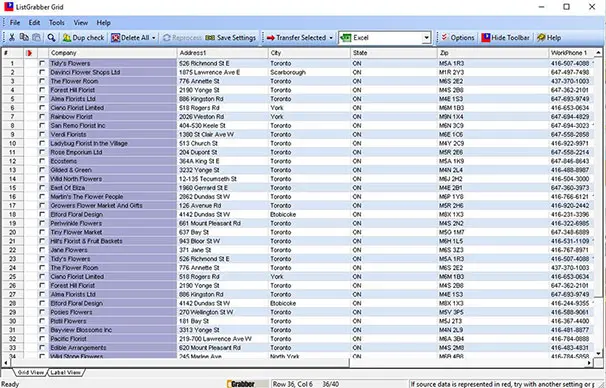
Task: Open the Transfer Selected dropdown arrow
Action: 331,38
